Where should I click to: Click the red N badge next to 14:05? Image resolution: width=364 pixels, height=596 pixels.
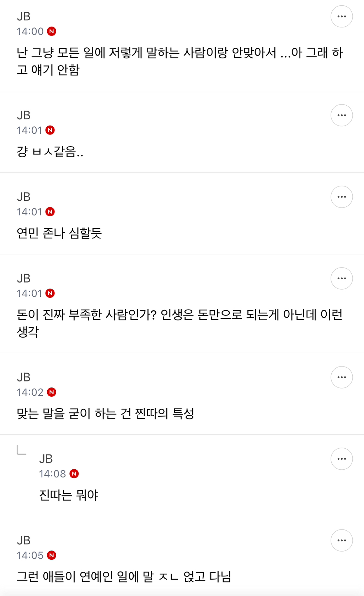click(x=52, y=555)
